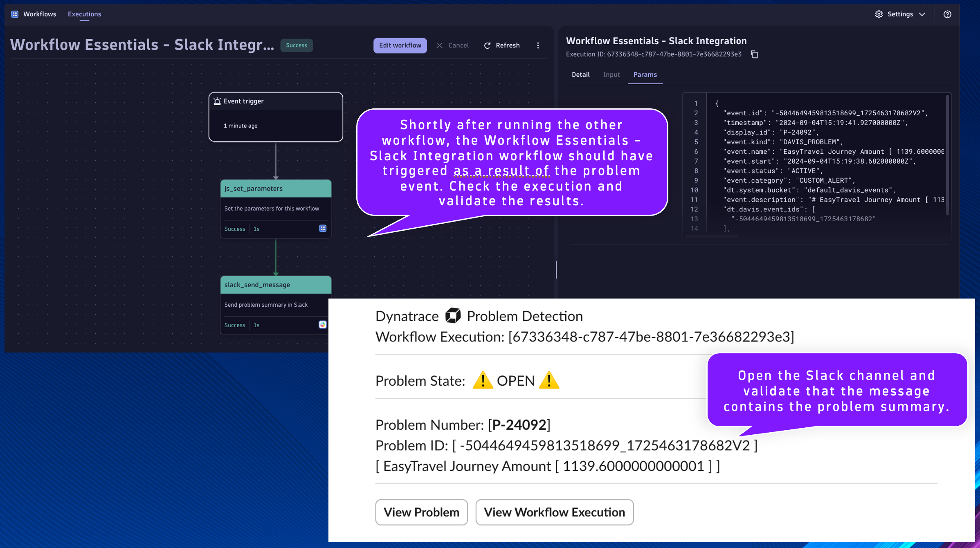Click the "display_id" P-24092 JSON line

point(771,133)
